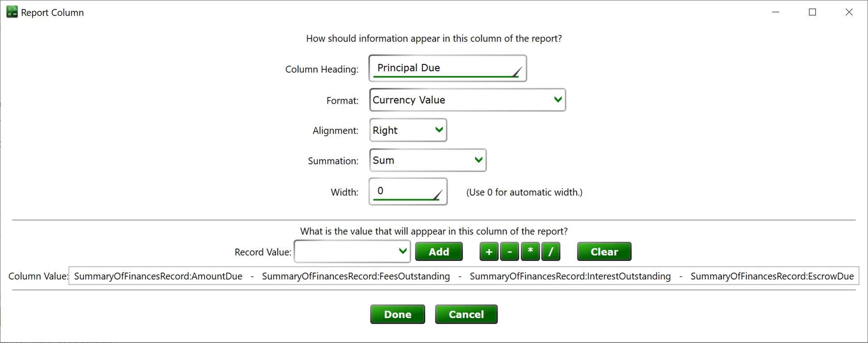The image size is (868, 343).
Task: Click the Column Value formula box
Action: [463, 276]
